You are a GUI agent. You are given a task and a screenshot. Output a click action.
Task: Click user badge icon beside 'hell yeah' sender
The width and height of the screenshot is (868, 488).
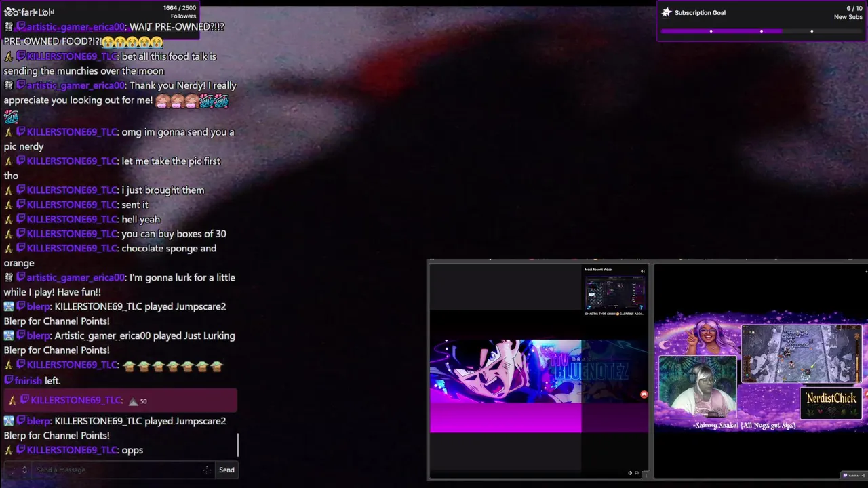(x=8, y=219)
